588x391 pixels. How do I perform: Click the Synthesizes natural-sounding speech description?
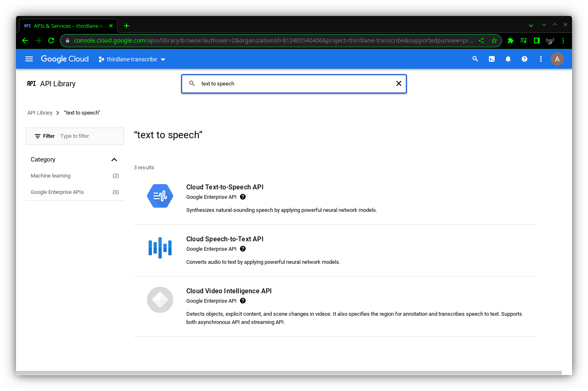click(x=282, y=210)
